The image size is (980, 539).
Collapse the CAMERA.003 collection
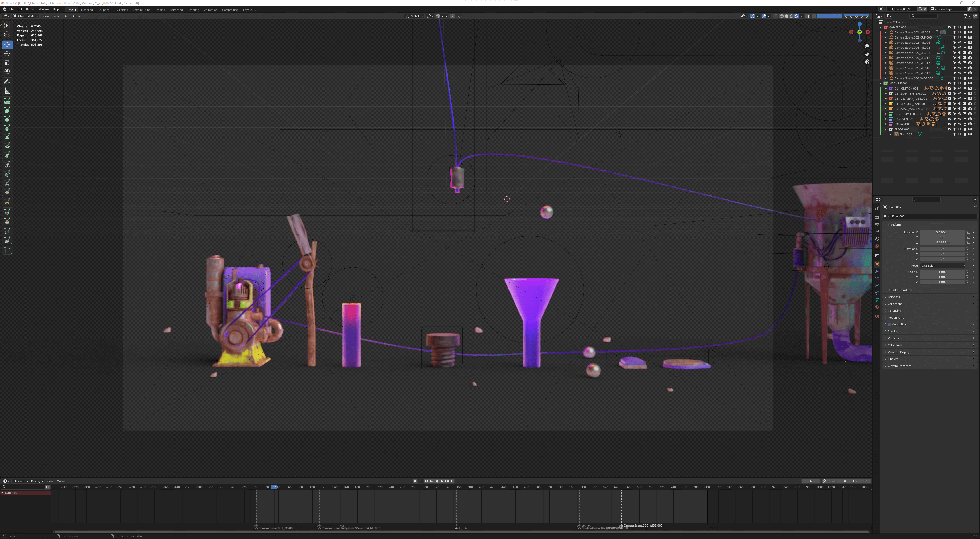[x=881, y=27]
